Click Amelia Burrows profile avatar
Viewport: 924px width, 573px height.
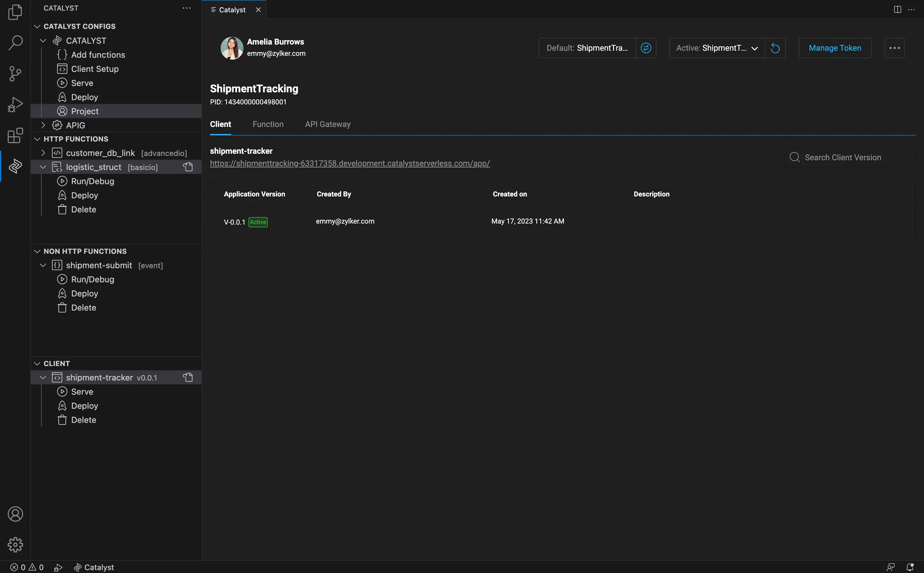tap(232, 48)
